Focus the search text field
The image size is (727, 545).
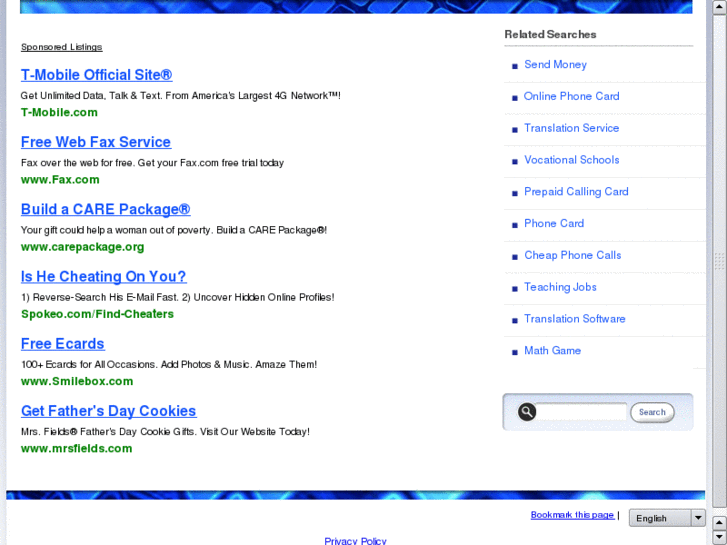[x=581, y=412]
